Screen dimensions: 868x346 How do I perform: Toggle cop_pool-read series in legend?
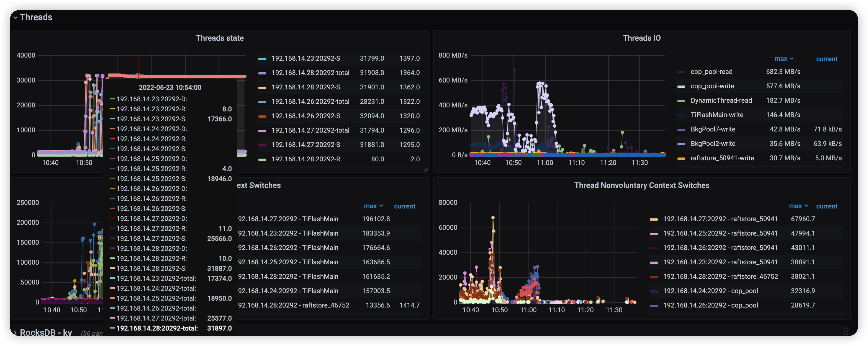(x=711, y=72)
